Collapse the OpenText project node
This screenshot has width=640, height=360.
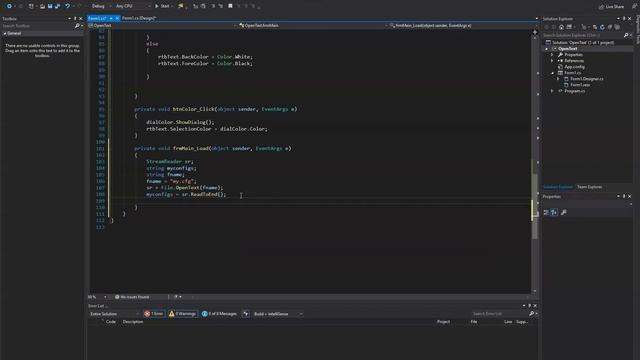coord(547,49)
